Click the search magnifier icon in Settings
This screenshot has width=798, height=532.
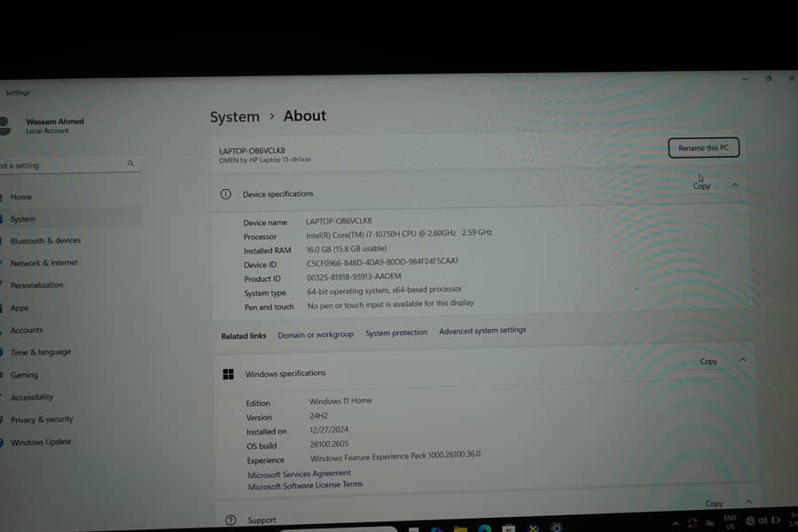(x=131, y=163)
